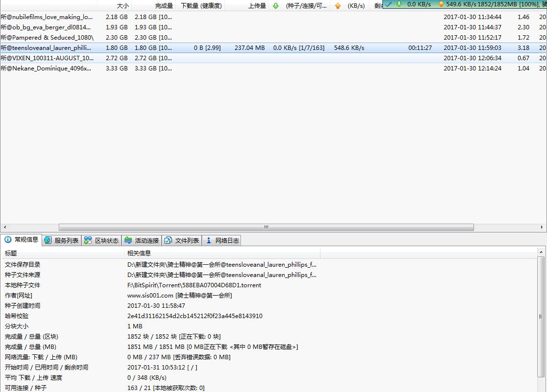Click the files icon for 文件列表
547x392 pixels.
point(168,240)
